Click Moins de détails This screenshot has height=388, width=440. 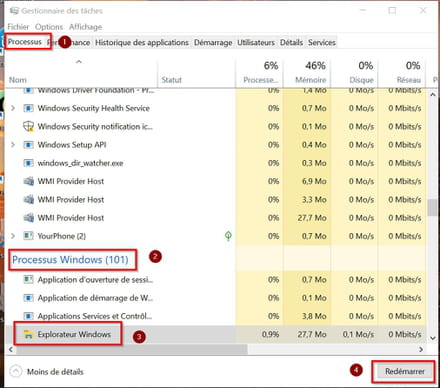55,372
